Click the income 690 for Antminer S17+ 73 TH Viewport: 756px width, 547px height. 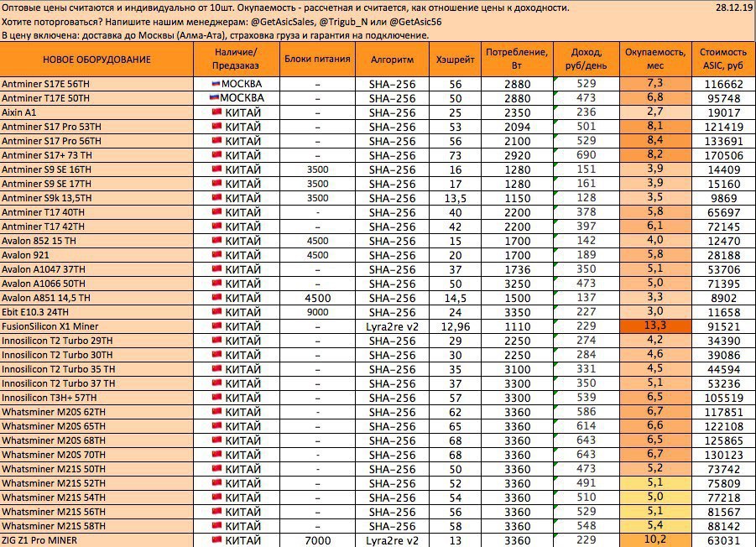[x=587, y=154]
